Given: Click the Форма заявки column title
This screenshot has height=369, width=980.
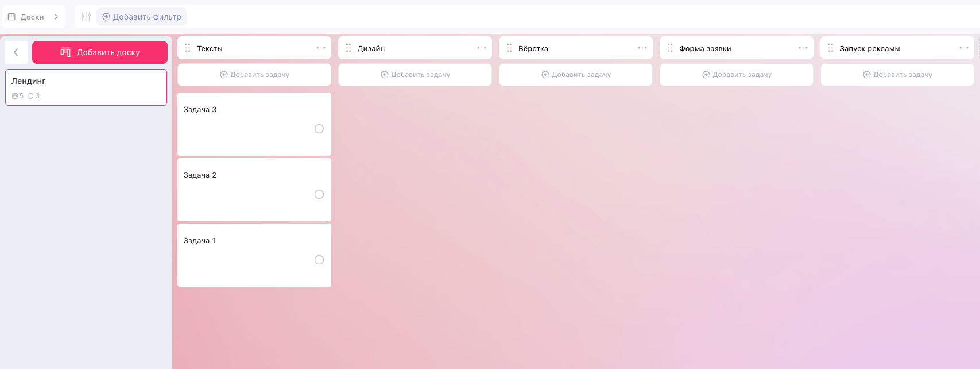Looking at the screenshot, I should [705, 49].
